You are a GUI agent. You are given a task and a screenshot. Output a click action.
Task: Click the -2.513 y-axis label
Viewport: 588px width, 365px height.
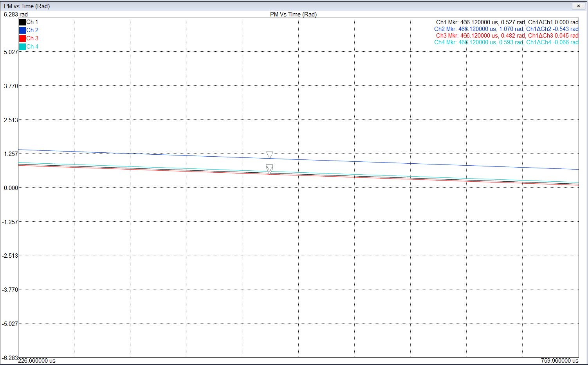point(10,256)
